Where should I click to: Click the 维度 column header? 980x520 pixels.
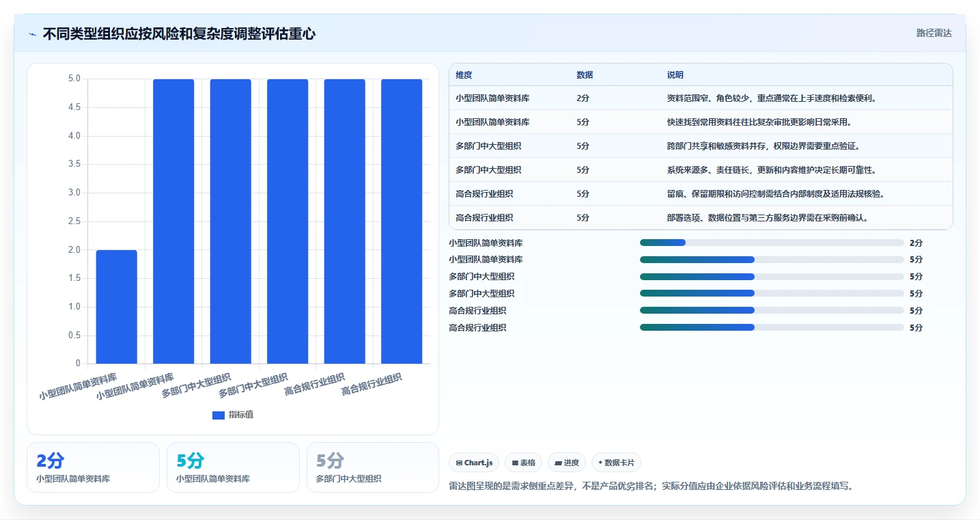pyautogui.click(x=464, y=75)
